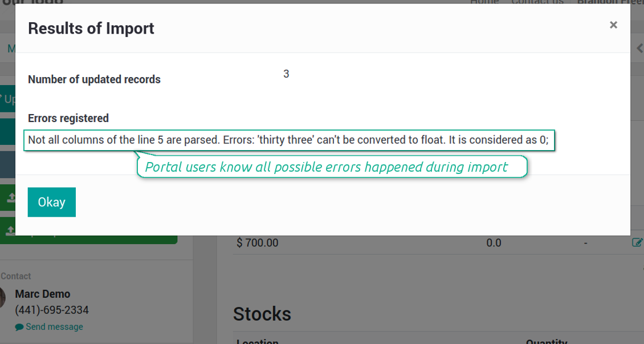The width and height of the screenshot is (644, 344).
Task: Click the upload icon on the green import bar
Action: (x=10, y=229)
